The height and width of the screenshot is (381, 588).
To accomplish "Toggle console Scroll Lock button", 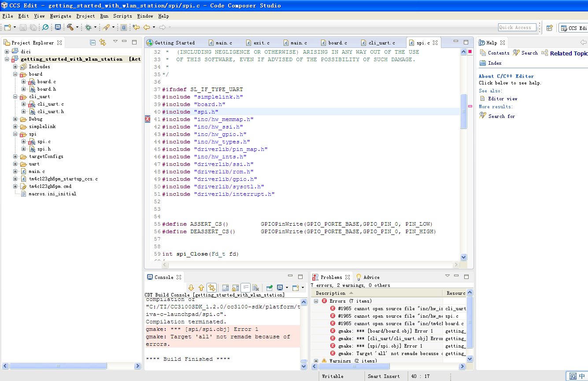I will click(x=236, y=288).
